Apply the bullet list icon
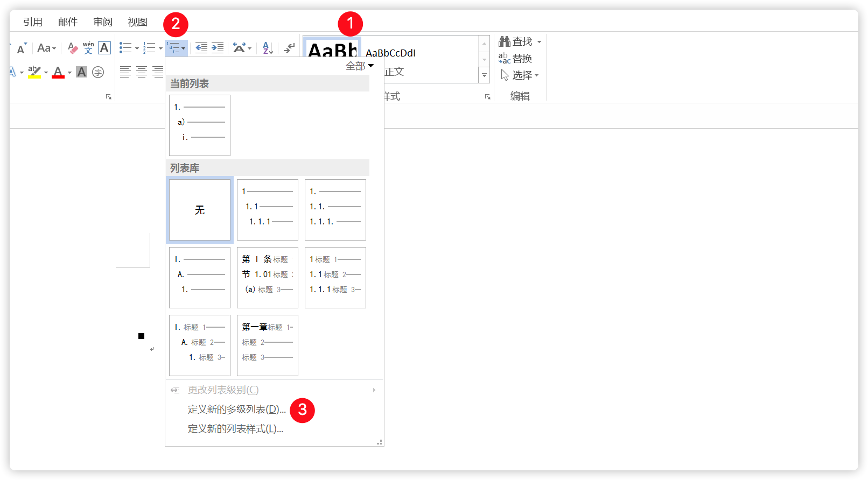868x480 pixels. [x=125, y=48]
